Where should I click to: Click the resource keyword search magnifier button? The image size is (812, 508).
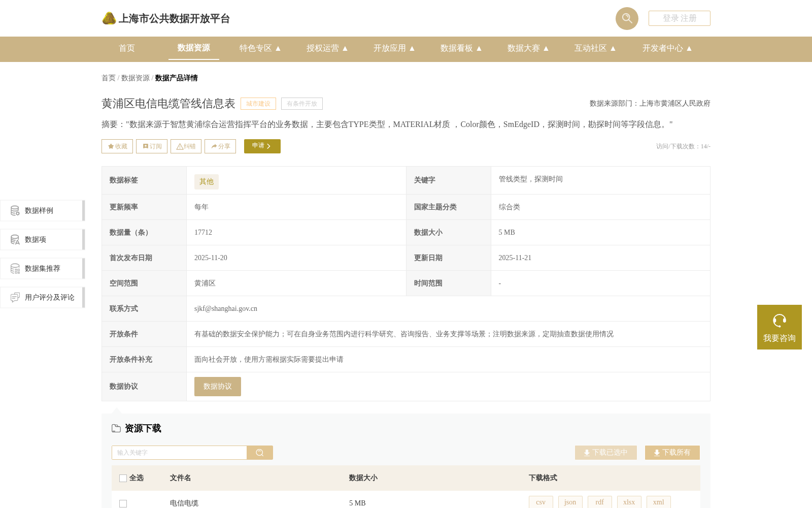tap(260, 453)
